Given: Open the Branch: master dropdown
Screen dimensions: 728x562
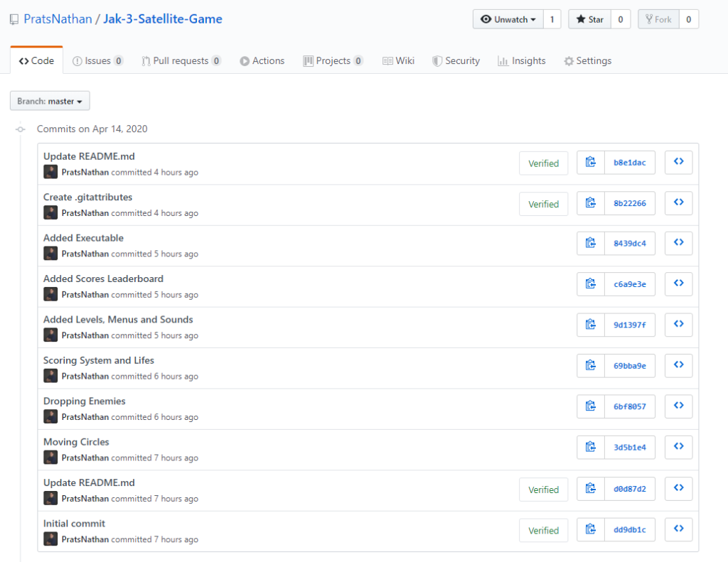Looking at the screenshot, I should click(x=50, y=102).
